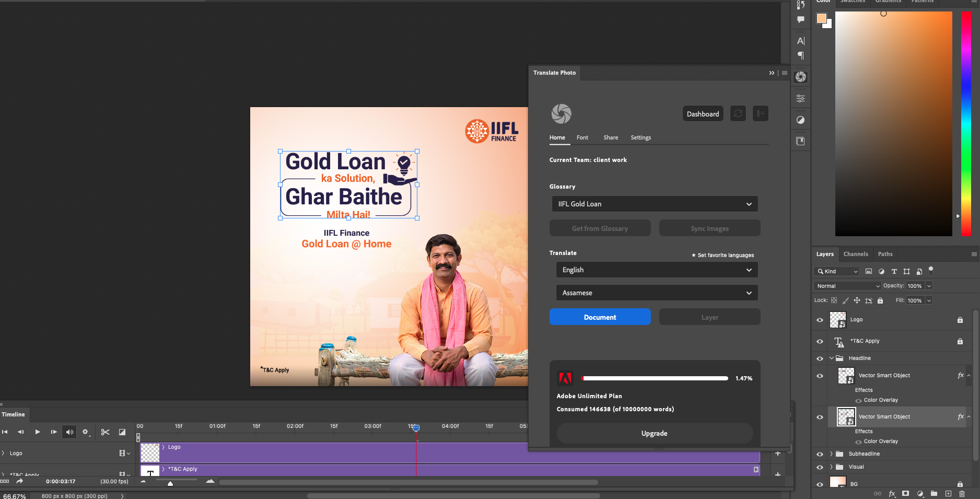Click the timeline zoom slider handle
The height and width of the screenshot is (499, 980).
(170, 483)
